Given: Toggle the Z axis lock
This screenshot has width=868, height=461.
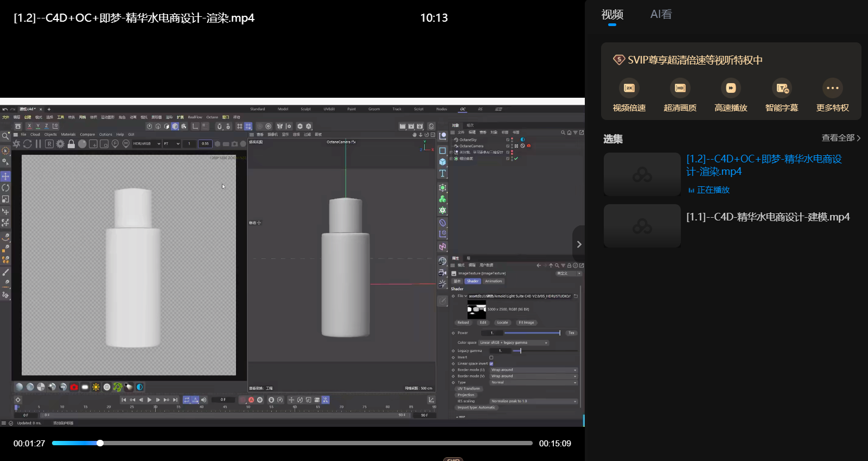Looking at the screenshot, I should coord(47,126).
